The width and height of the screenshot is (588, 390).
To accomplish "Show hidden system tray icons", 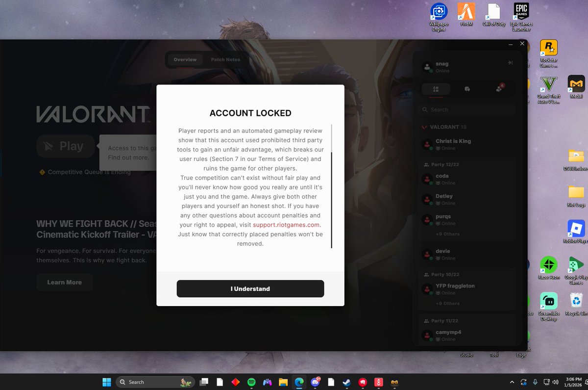I will pyautogui.click(x=512, y=382).
